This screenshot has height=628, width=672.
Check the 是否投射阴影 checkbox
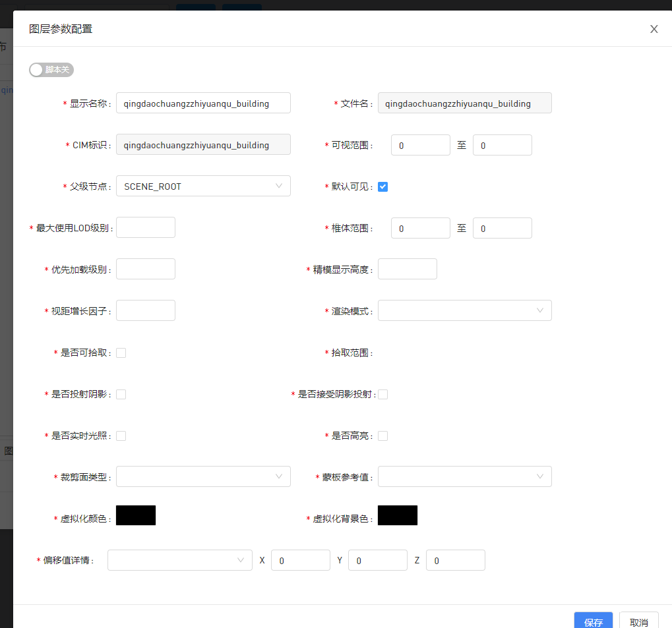(121, 394)
